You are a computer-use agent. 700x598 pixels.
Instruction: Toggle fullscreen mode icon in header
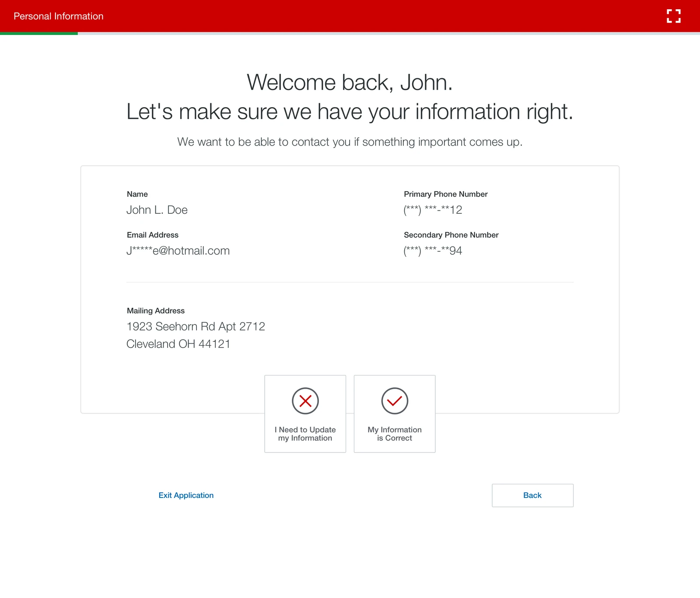tap(674, 16)
